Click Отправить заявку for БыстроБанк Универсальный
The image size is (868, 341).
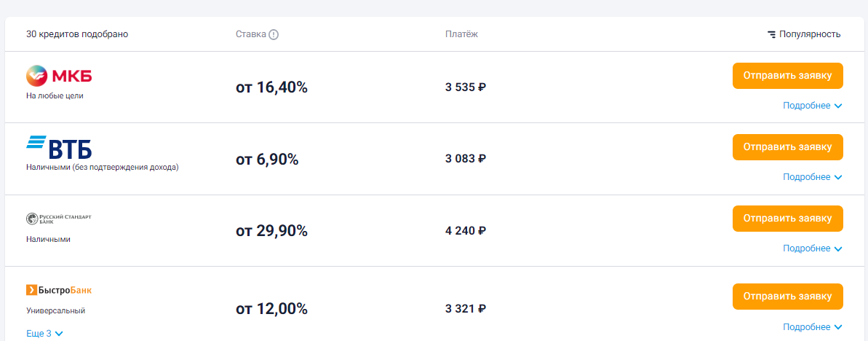click(788, 297)
